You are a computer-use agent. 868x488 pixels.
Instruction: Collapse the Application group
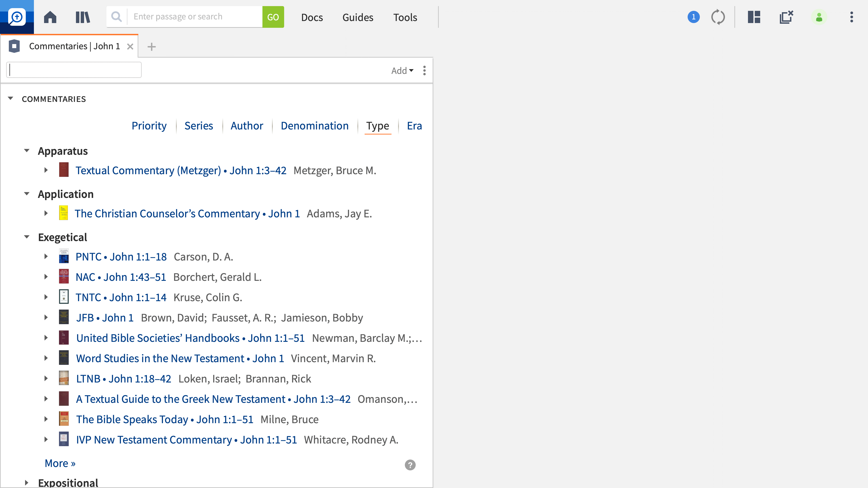coord(27,194)
